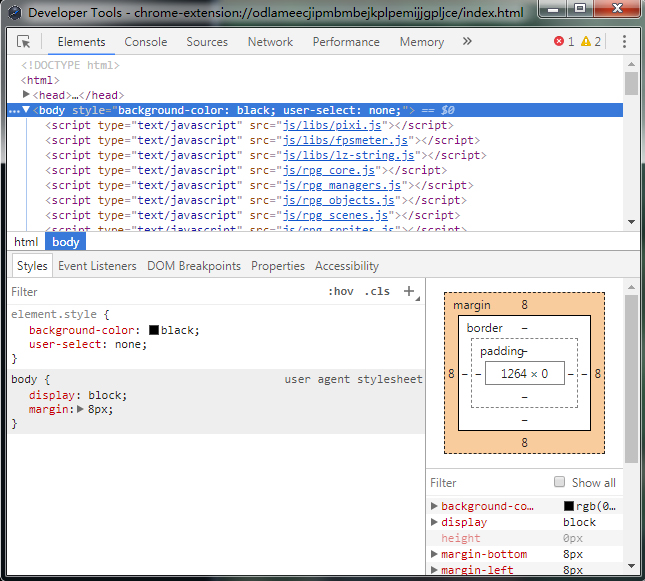
Task: Toggle the :hov element state panel
Action: pos(340,291)
